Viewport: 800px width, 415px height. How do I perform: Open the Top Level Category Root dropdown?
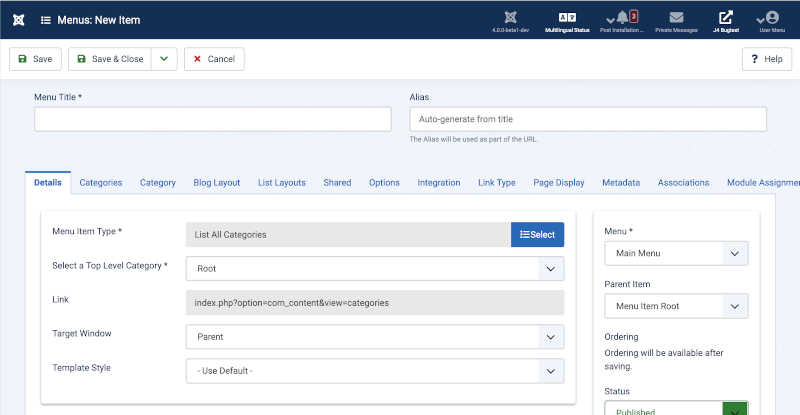(375, 268)
